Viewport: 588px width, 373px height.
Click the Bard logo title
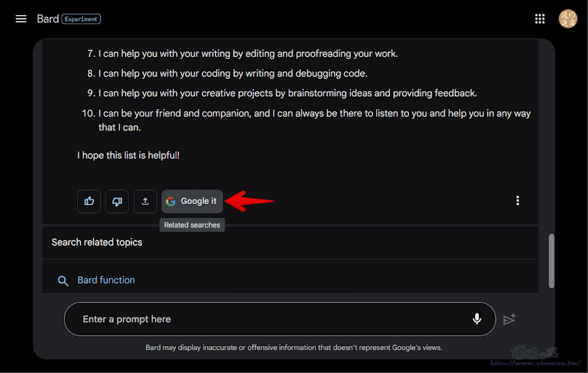(48, 19)
